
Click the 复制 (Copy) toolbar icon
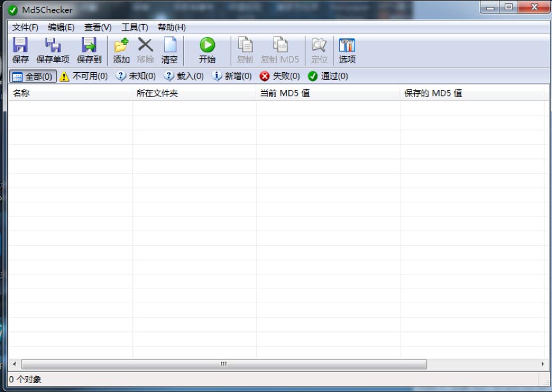245,45
